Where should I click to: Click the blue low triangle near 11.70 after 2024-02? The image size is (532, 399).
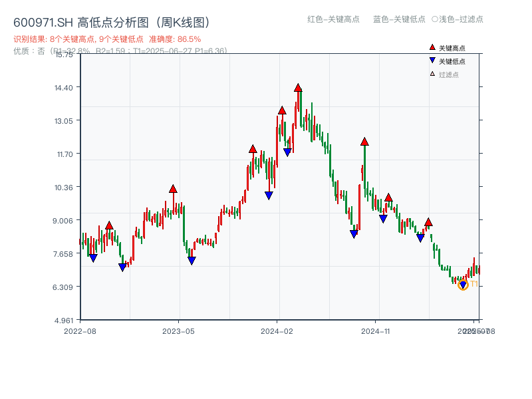(287, 152)
